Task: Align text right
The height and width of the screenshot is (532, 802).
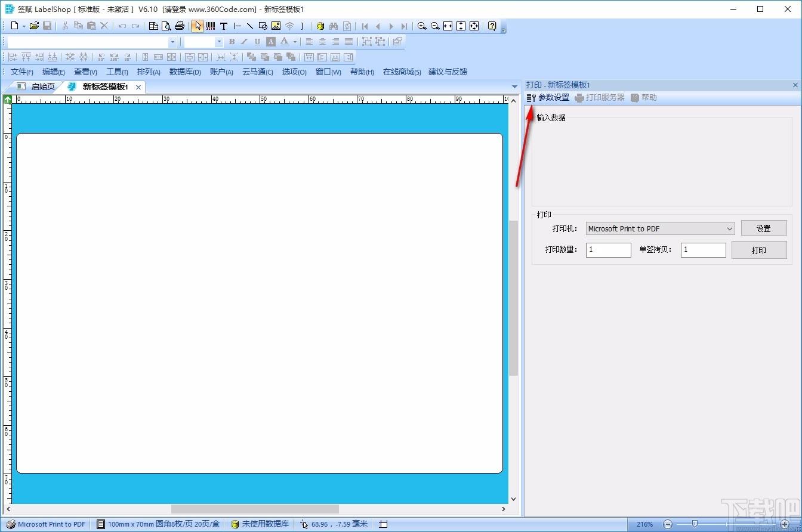Action: pos(335,42)
